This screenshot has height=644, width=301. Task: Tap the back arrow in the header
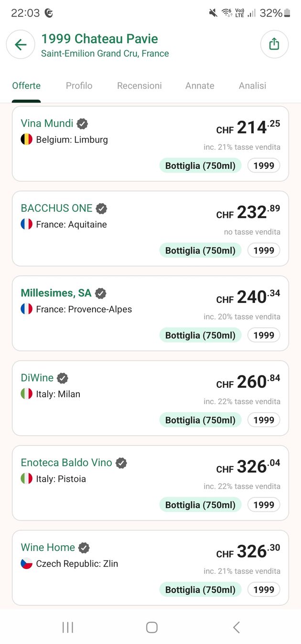(20, 44)
